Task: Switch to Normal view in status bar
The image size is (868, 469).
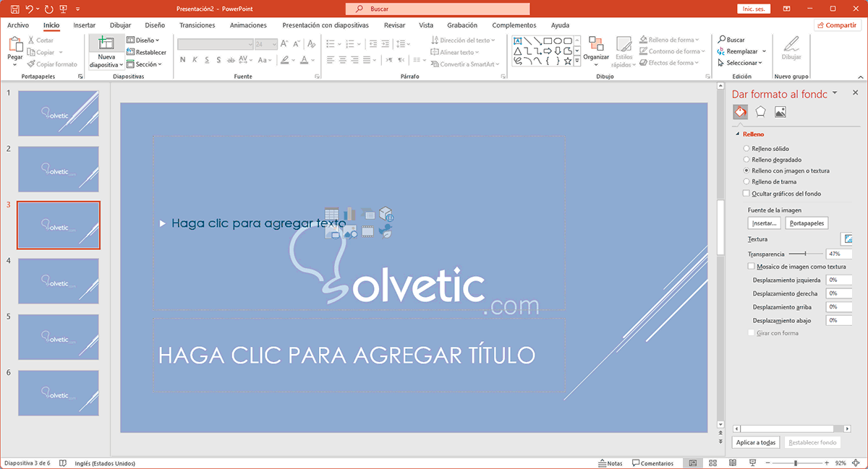Action: click(x=693, y=463)
